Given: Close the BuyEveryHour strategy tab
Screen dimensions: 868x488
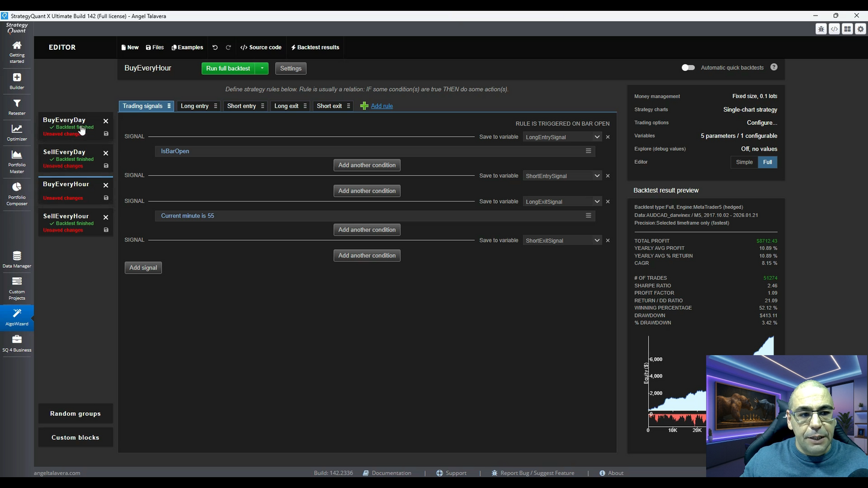Looking at the screenshot, I should pyautogui.click(x=106, y=185).
